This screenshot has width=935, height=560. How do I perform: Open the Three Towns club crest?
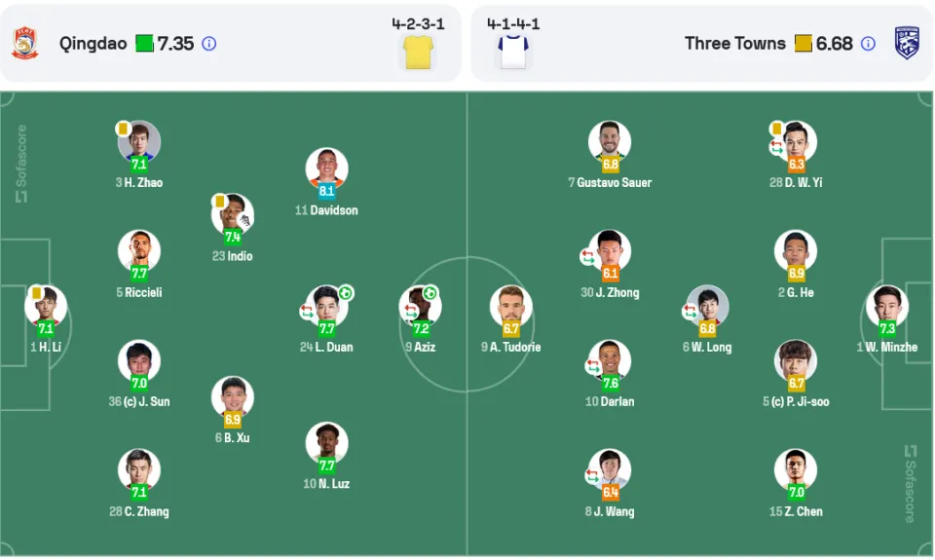[x=907, y=43]
